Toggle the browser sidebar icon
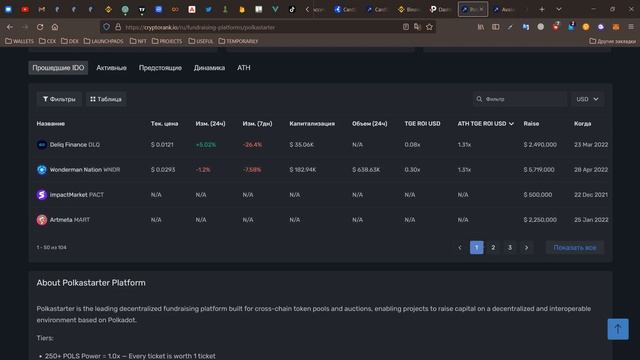The image size is (640, 360). pyautogui.click(x=496, y=27)
